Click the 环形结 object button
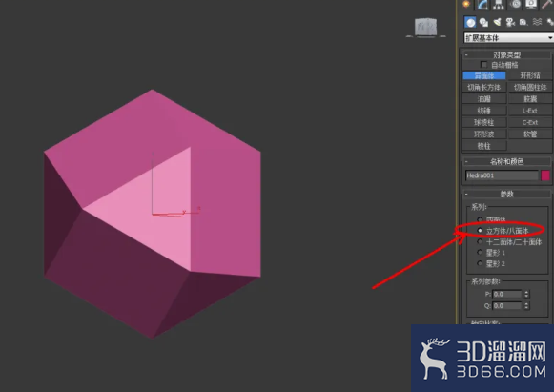This screenshot has height=392, width=554. coord(530,75)
